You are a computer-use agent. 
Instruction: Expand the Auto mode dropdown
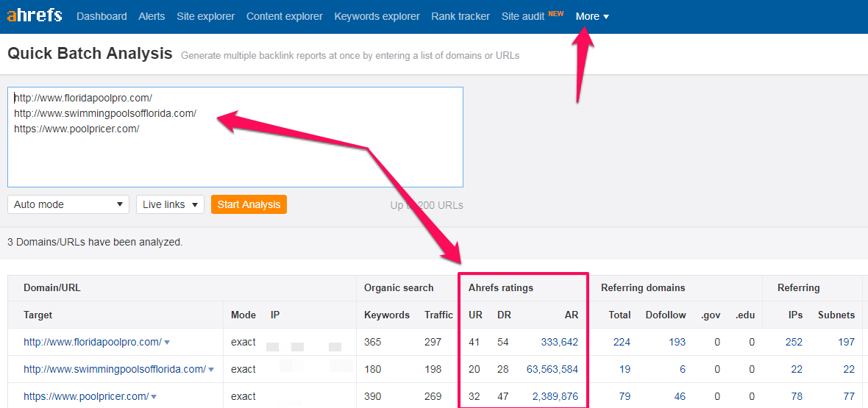68,204
